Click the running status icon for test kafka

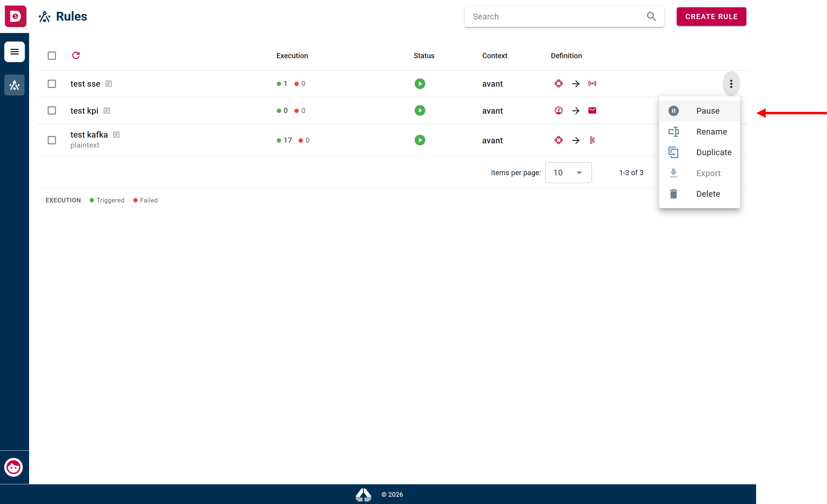420,140
